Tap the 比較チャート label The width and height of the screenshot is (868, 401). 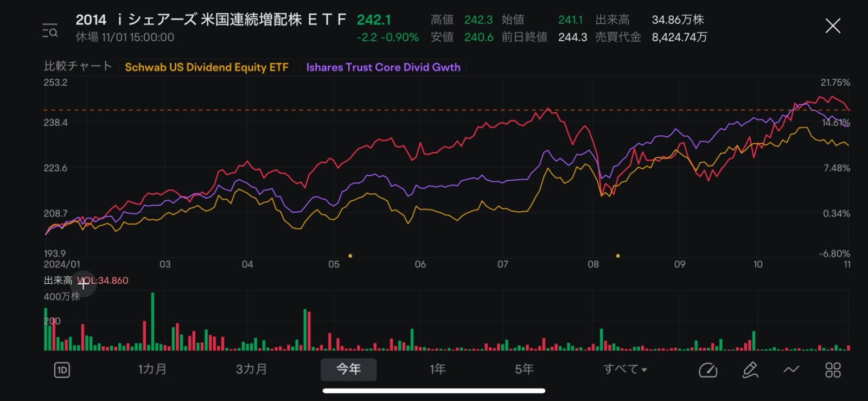[x=78, y=66]
